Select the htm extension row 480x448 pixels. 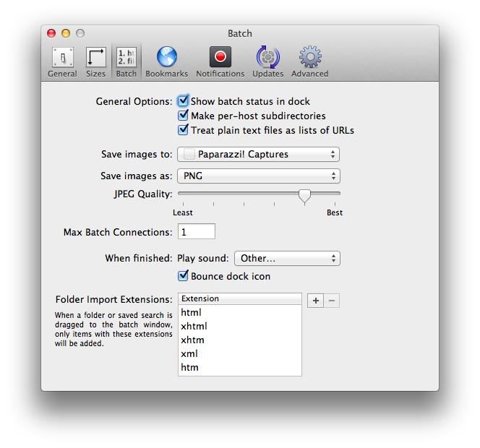click(240, 367)
